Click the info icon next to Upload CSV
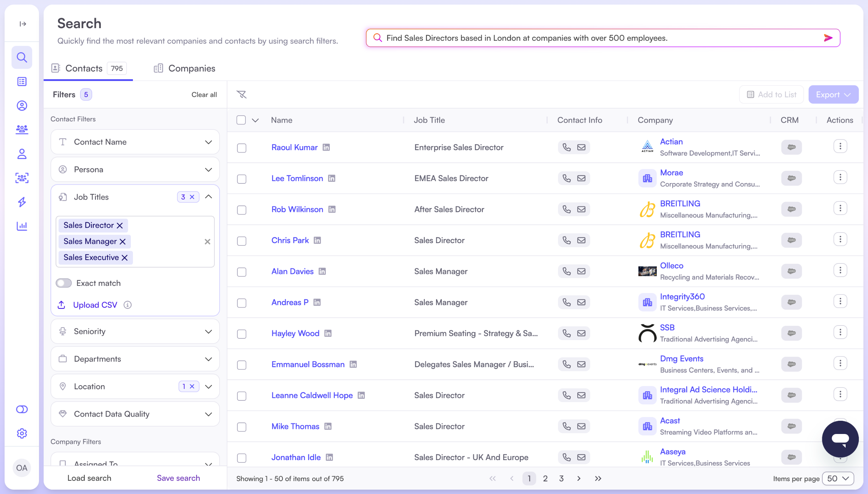The image size is (868, 494). tap(127, 305)
